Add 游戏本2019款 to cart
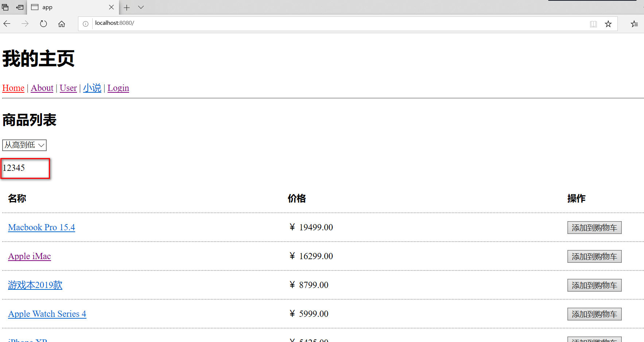This screenshot has height=342, width=644. click(594, 285)
